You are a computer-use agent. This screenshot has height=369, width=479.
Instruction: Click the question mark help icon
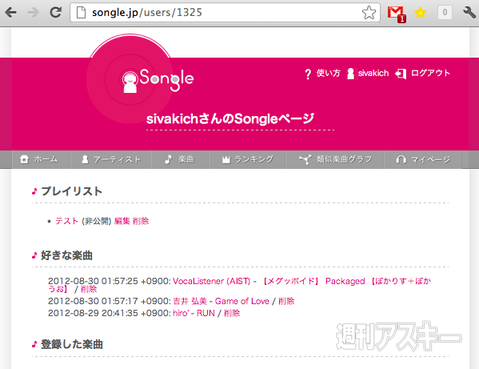(308, 74)
